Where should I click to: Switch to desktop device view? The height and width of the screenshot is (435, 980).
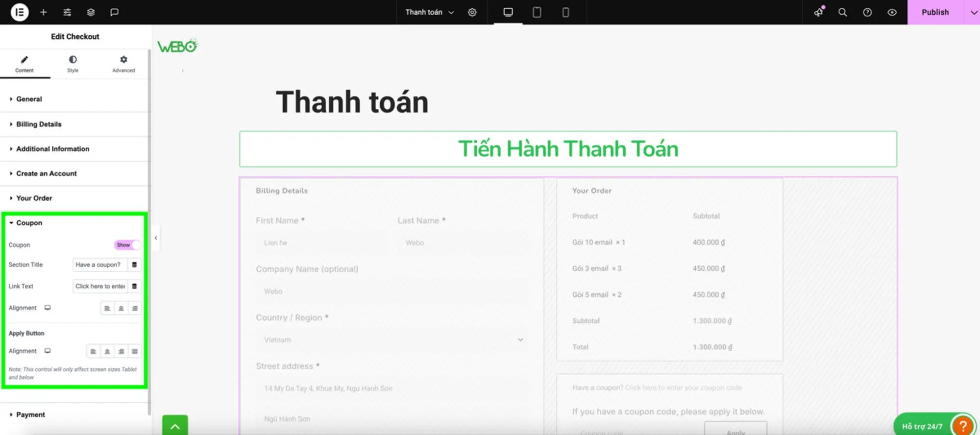tap(508, 12)
